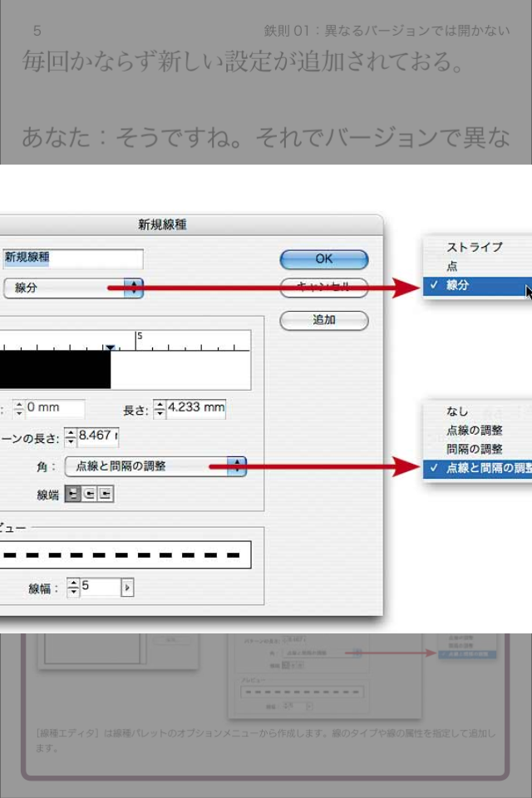Click the 線幅 field showing 5

pyautogui.click(x=100, y=588)
